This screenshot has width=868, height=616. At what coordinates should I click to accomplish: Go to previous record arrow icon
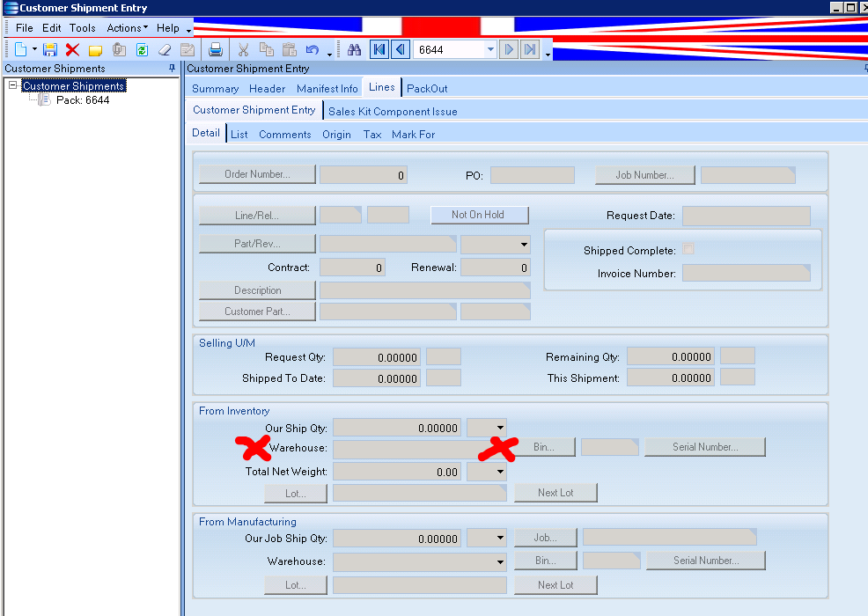(401, 50)
